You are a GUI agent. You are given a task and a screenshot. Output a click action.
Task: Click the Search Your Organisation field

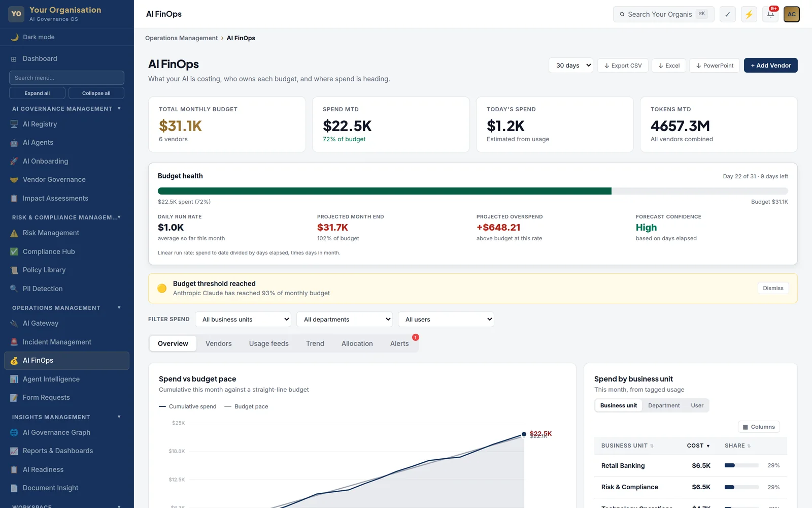click(x=664, y=14)
